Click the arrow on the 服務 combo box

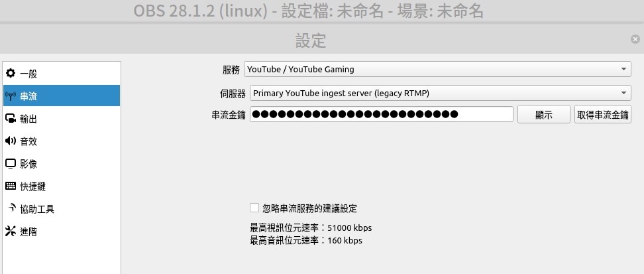coord(624,69)
